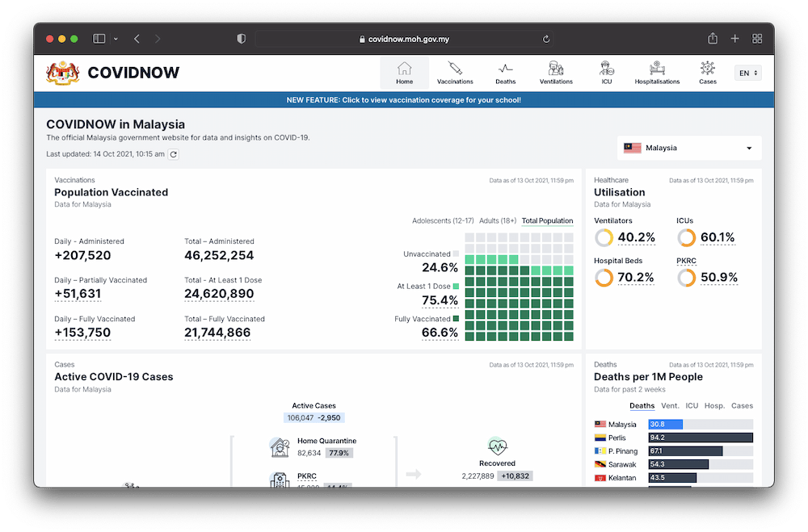The height and width of the screenshot is (532, 808).
Task: Select the ICU navigation icon
Action: tap(606, 68)
